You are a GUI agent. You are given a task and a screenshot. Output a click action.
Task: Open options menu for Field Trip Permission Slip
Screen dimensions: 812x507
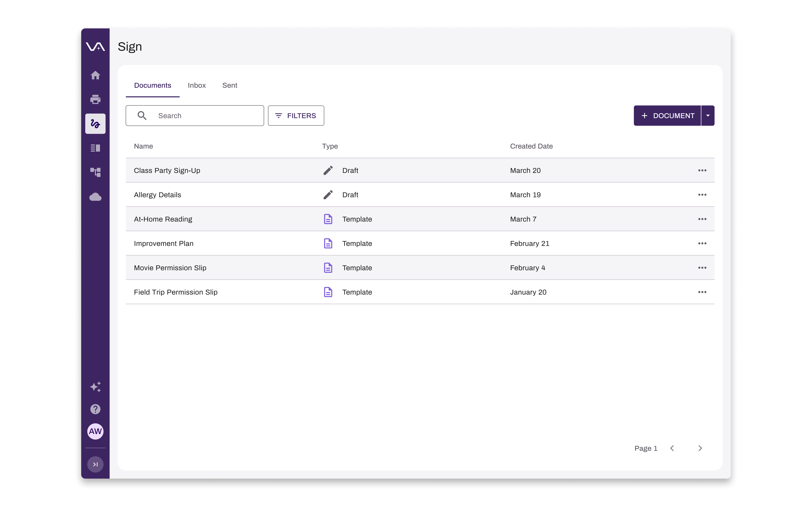pos(702,292)
